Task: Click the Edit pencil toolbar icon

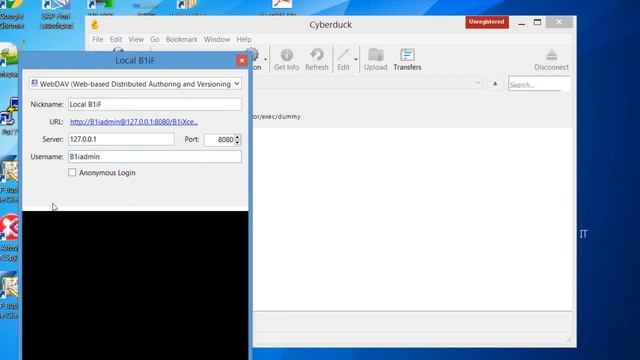Action: tap(343, 60)
